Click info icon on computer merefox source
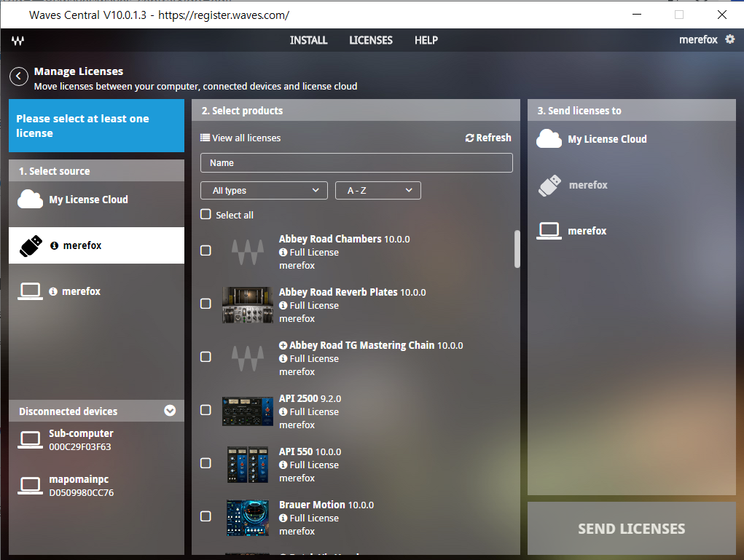 tap(53, 292)
